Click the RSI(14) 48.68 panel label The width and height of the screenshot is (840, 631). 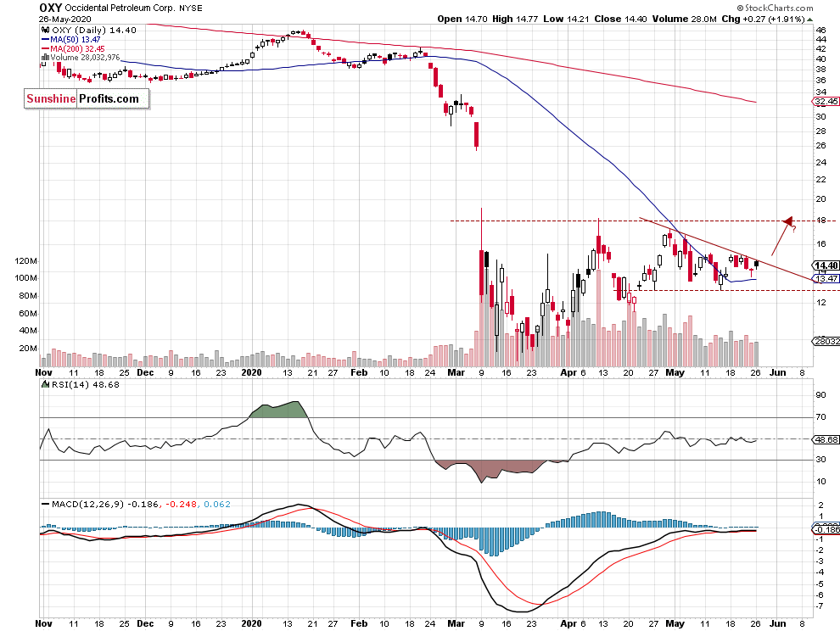[86, 384]
